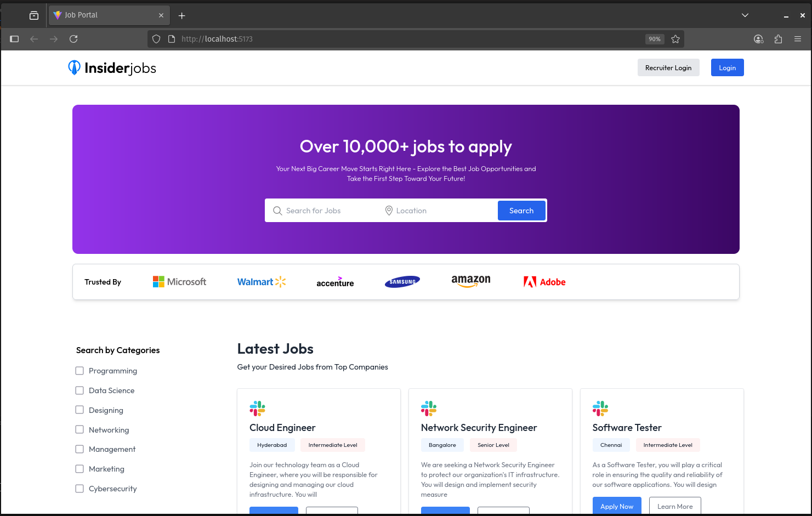Click the Samsung logo
The image size is (812, 516).
[x=402, y=282]
